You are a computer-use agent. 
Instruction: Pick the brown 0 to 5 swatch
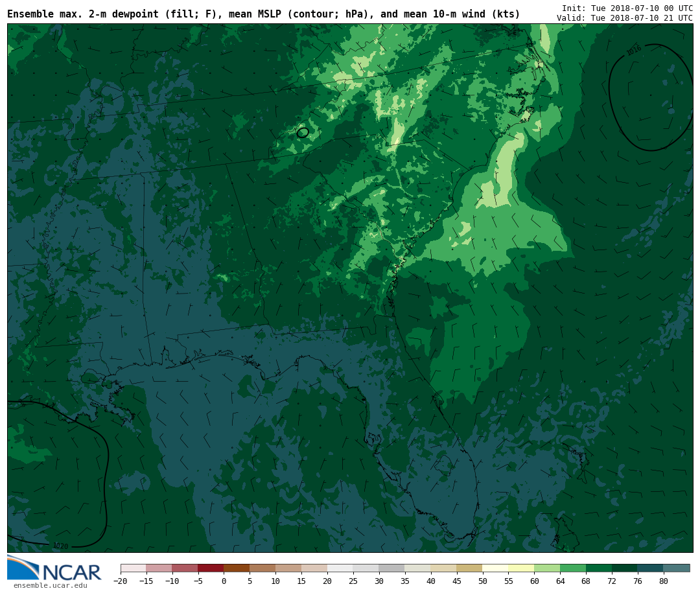click(237, 568)
